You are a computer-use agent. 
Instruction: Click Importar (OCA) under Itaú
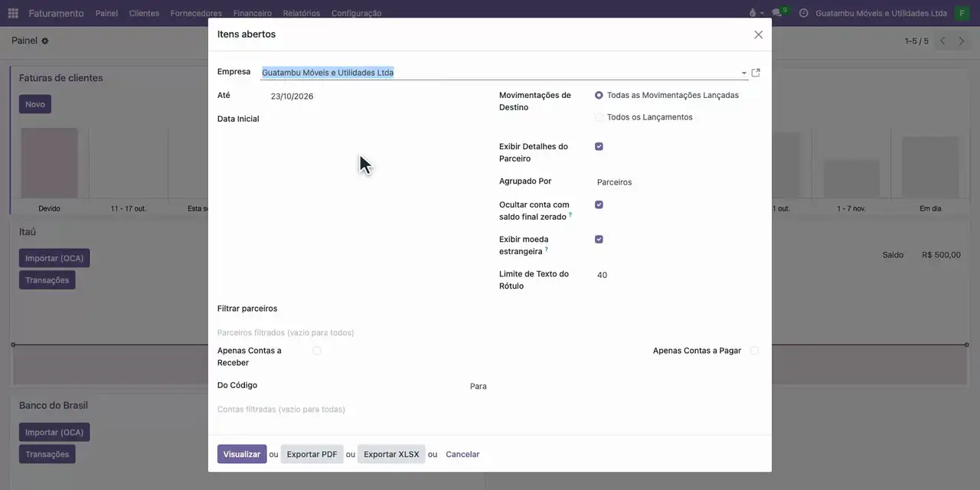(x=54, y=258)
